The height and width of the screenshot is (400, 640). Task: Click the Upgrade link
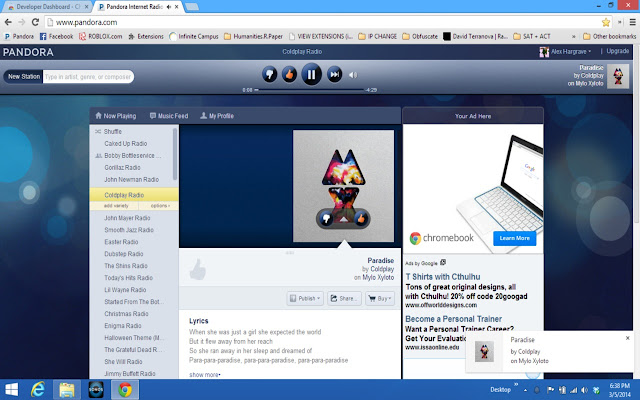(x=618, y=51)
